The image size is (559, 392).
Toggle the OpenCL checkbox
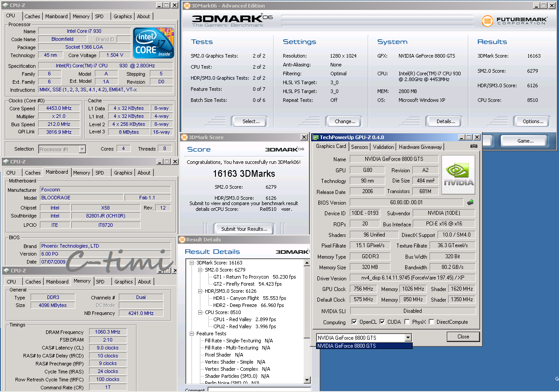(x=354, y=322)
